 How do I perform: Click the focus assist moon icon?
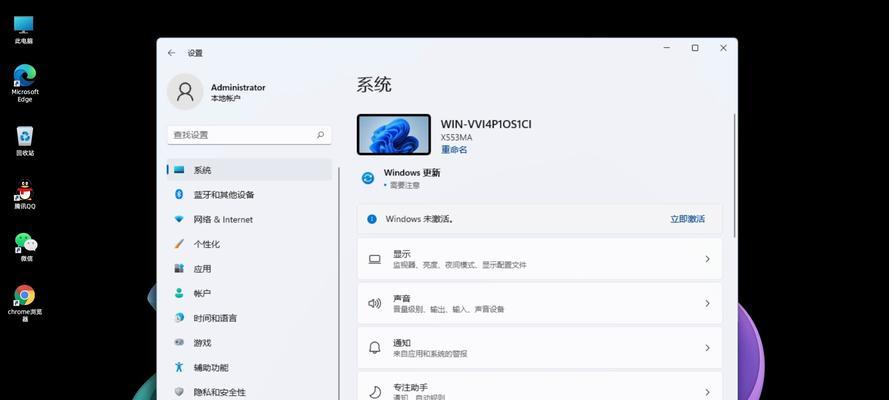(x=375, y=392)
